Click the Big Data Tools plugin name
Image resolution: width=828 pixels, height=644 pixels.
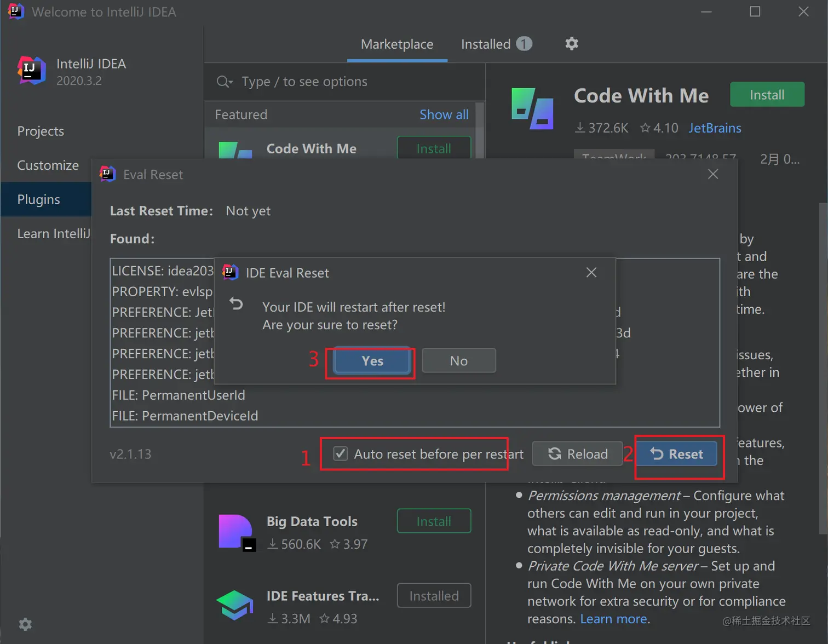(312, 521)
